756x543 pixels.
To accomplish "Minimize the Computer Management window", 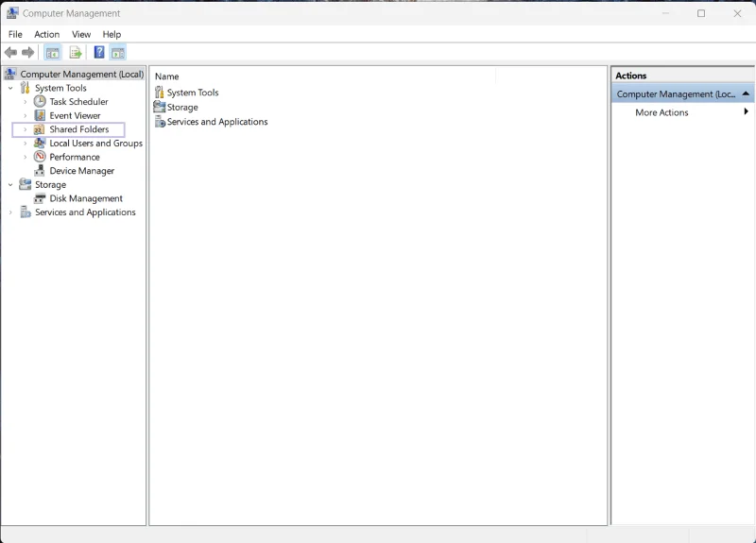I will point(665,13).
